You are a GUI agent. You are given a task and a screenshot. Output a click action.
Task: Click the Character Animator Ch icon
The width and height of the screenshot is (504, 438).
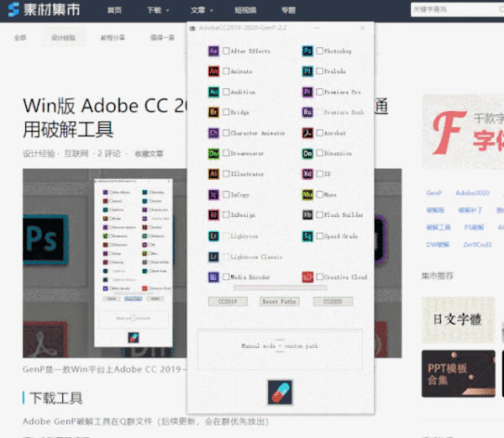213,133
